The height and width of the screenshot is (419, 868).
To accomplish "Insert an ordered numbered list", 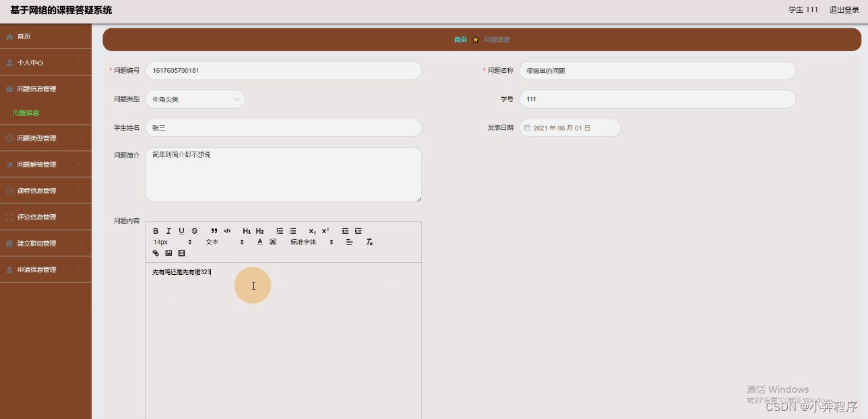I will point(280,231).
